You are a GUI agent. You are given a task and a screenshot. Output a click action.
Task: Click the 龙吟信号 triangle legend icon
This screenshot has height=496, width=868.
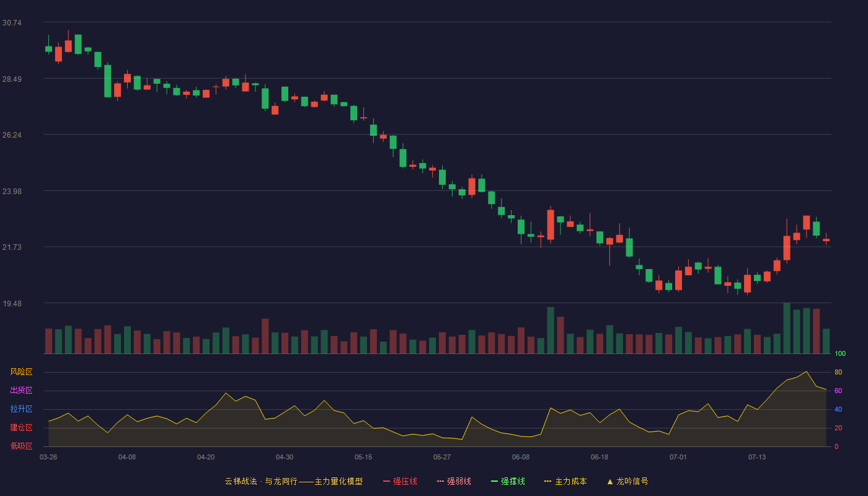point(610,481)
